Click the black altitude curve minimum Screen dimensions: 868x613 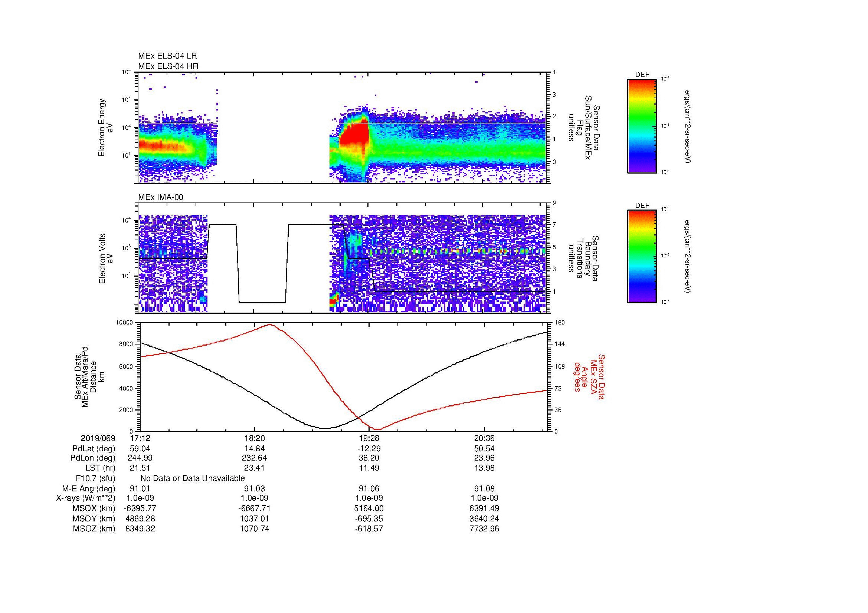click(x=325, y=428)
